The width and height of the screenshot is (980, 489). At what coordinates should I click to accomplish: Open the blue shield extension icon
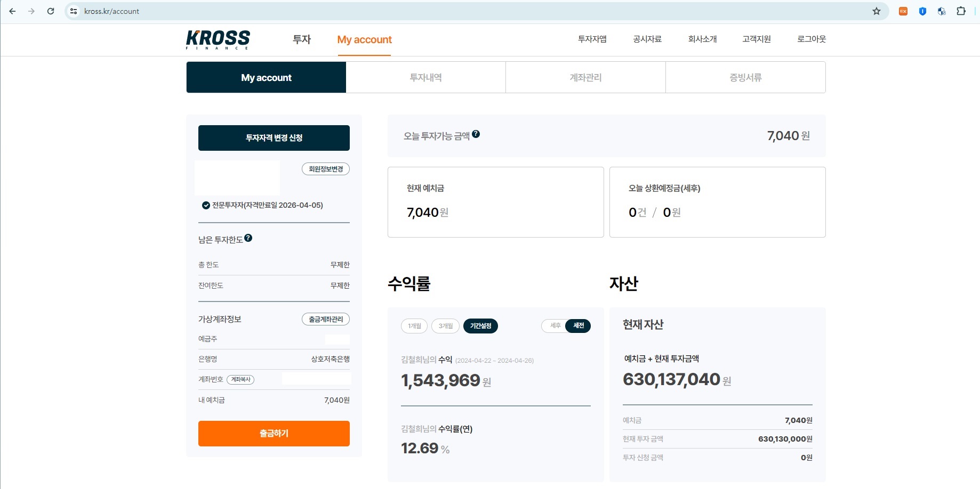click(x=922, y=11)
